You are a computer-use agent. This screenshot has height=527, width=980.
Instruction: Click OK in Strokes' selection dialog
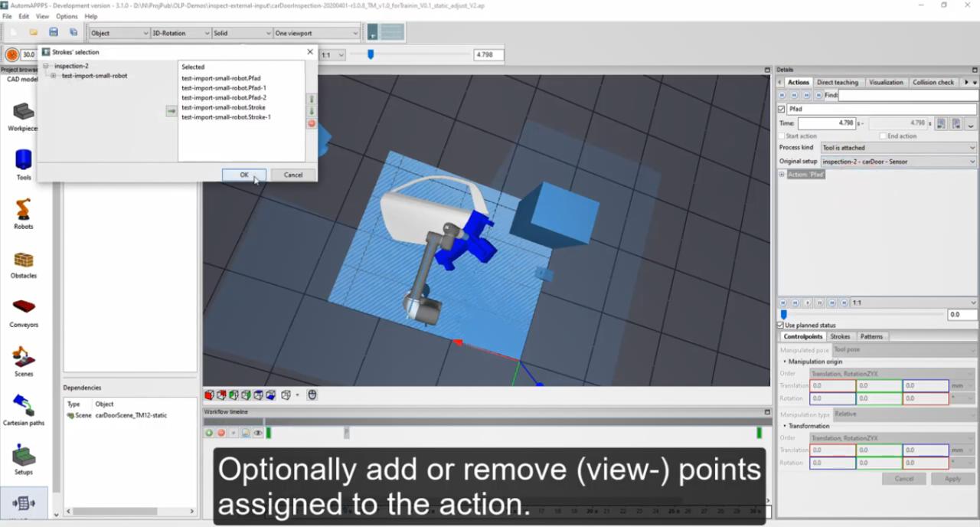pyautogui.click(x=243, y=175)
